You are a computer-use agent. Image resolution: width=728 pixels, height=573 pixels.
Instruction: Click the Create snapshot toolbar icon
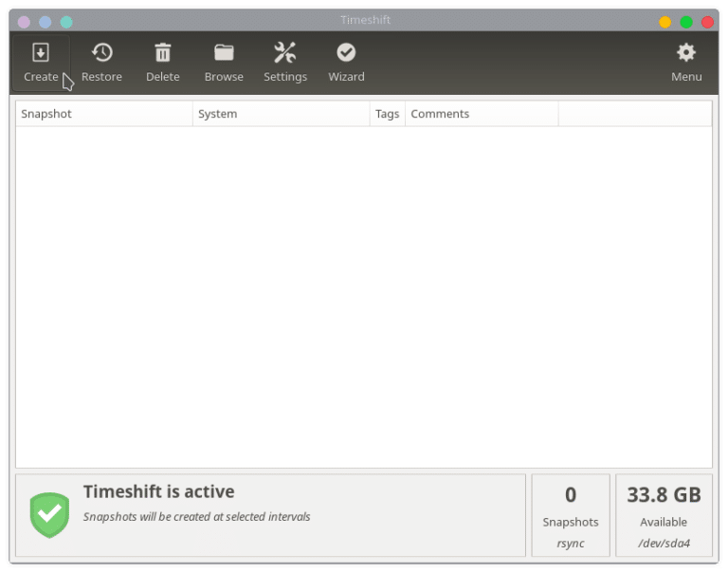click(41, 53)
